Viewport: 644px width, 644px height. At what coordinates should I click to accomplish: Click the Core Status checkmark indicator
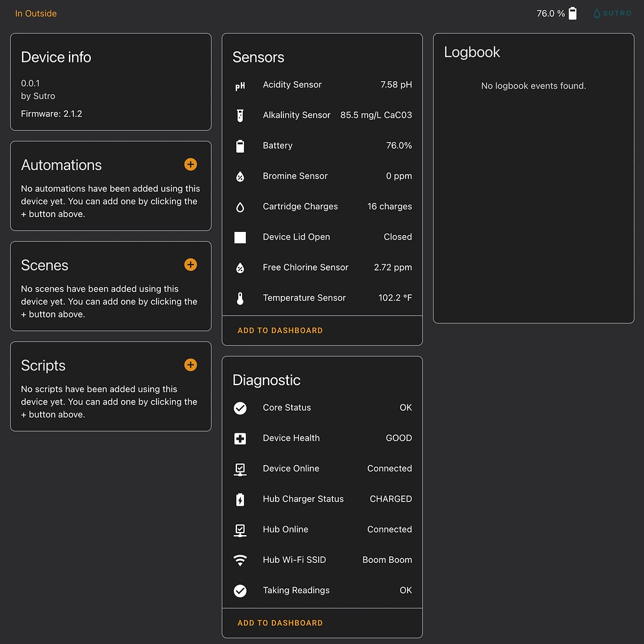[x=240, y=408]
